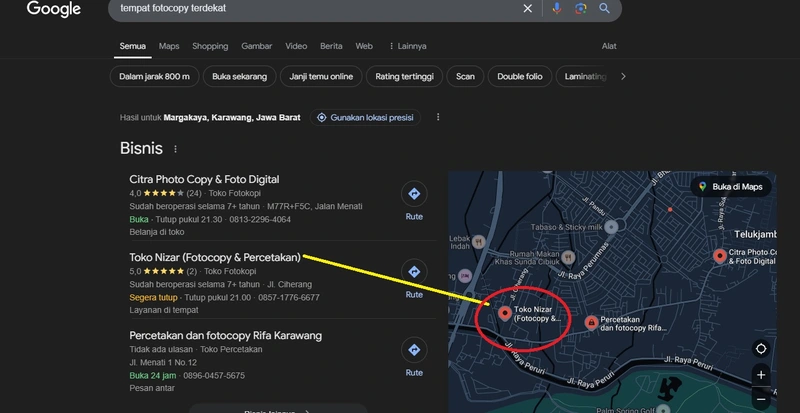Expand the Lainnya menu

point(407,46)
